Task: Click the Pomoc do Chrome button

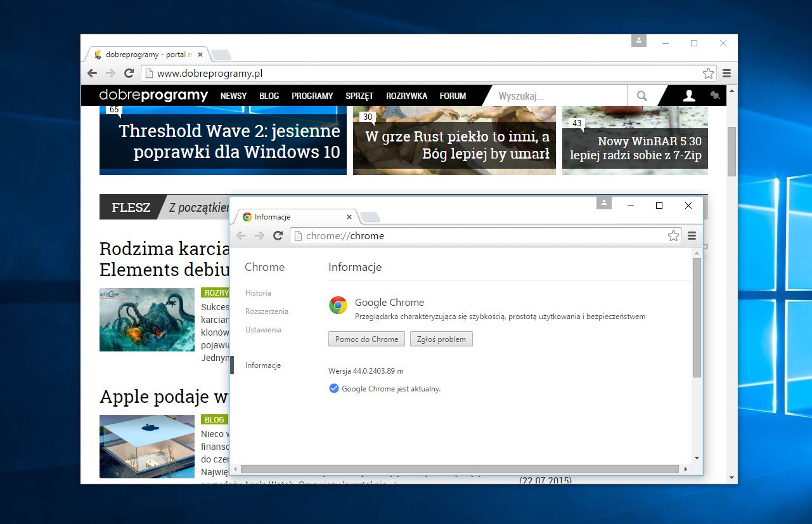Action: (x=366, y=339)
